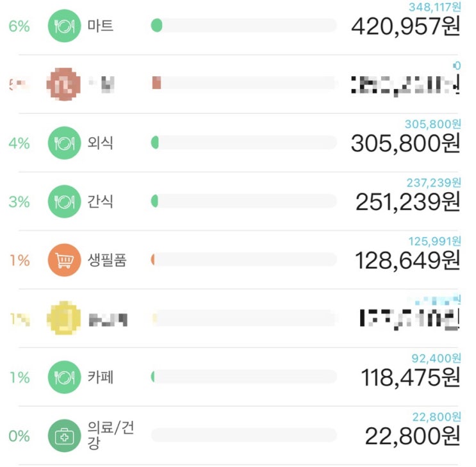
Task: Click the 118,475원 amount for 카페
Action: pyautogui.click(x=411, y=377)
